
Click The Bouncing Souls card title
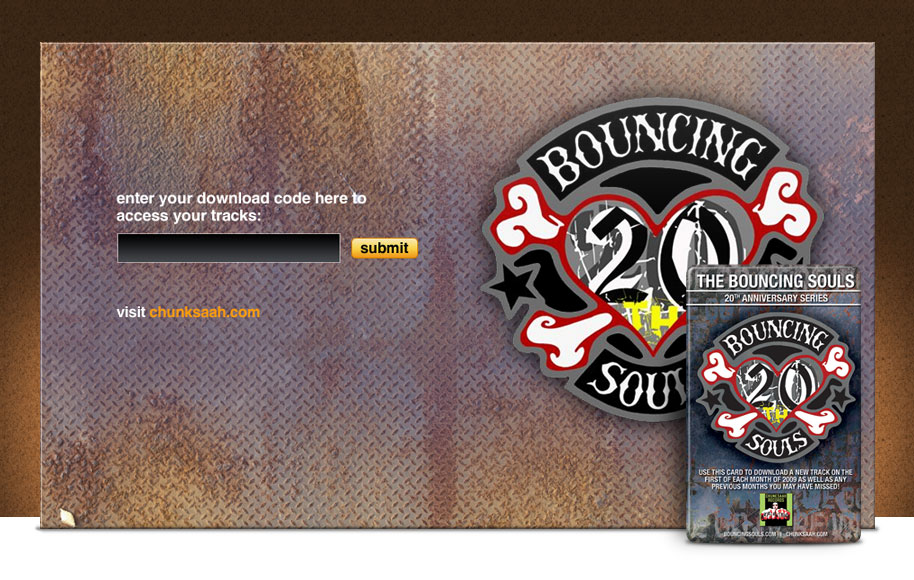(775, 281)
